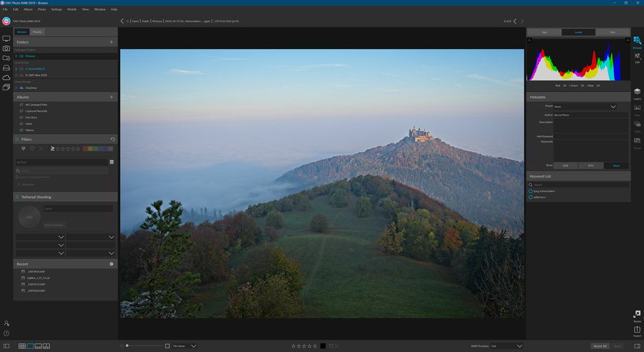Show EXIF metadata
Image resolution: width=644 pixels, height=352 pixels.
pyautogui.click(x=565, y=166)
